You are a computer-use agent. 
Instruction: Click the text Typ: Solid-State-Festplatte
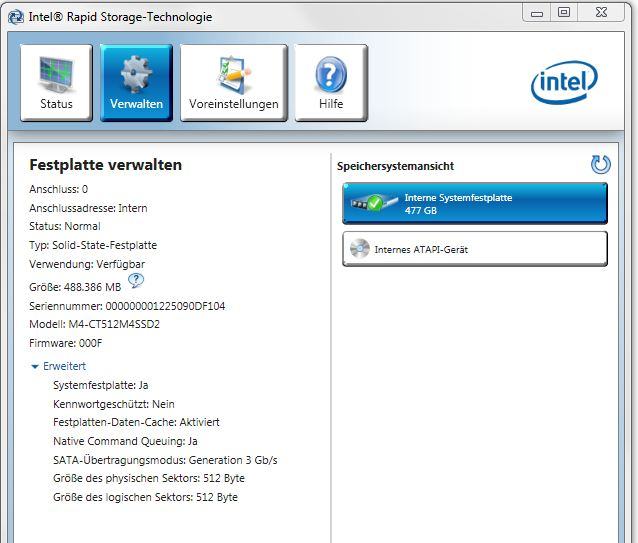[93, 245]
